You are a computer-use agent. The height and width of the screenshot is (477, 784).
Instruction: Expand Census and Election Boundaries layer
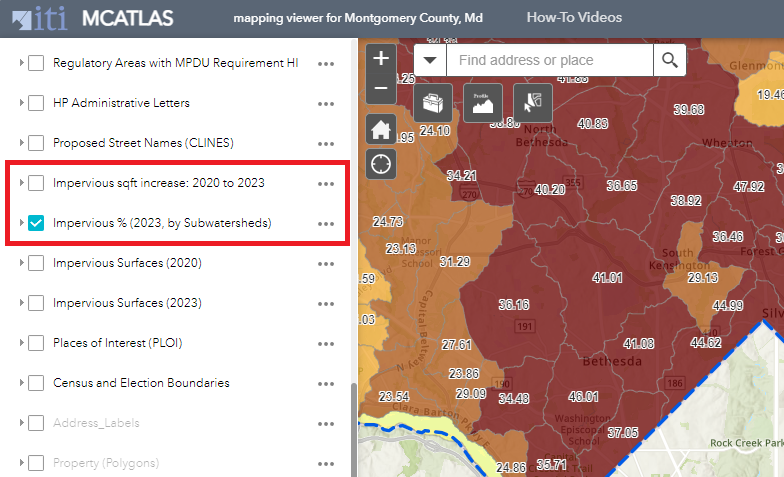coord(21,383)
